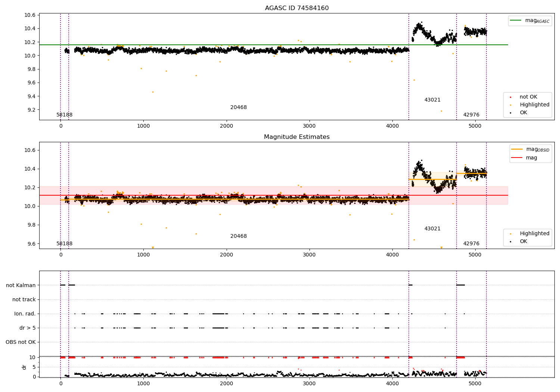Click y-tick 9.2 on the top plot
Image resolution: width=560 pixels, height=392 pixels.
[x=31, y=110]
